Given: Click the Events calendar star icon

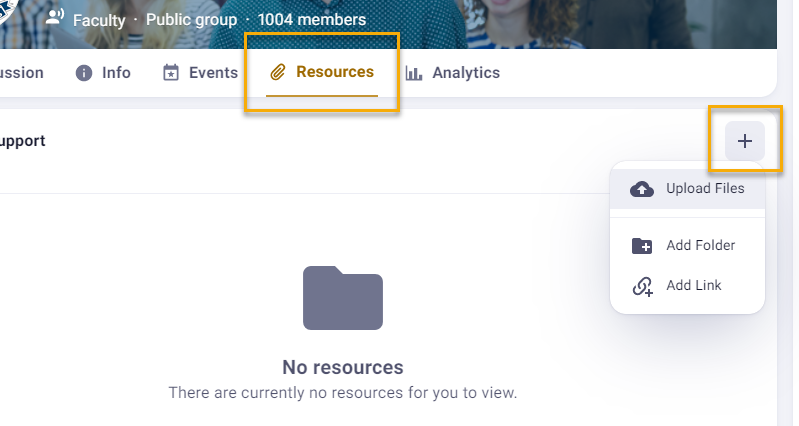Looking at the screenshot, I should [x=171, y=73].
